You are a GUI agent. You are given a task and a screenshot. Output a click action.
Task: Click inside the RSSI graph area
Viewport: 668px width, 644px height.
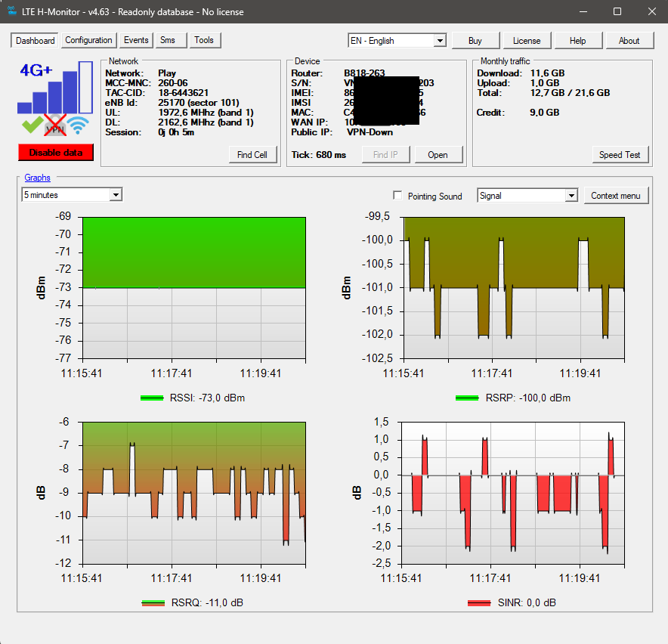(194, 288)
